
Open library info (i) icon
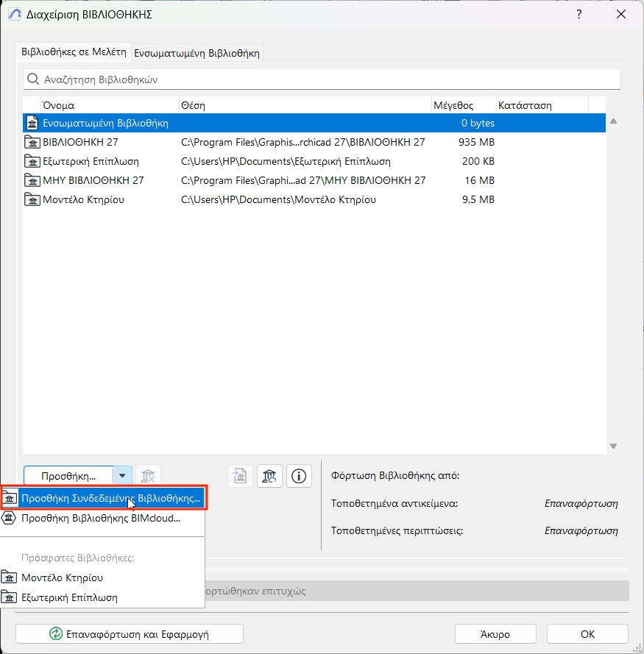(x=299, y=476)
